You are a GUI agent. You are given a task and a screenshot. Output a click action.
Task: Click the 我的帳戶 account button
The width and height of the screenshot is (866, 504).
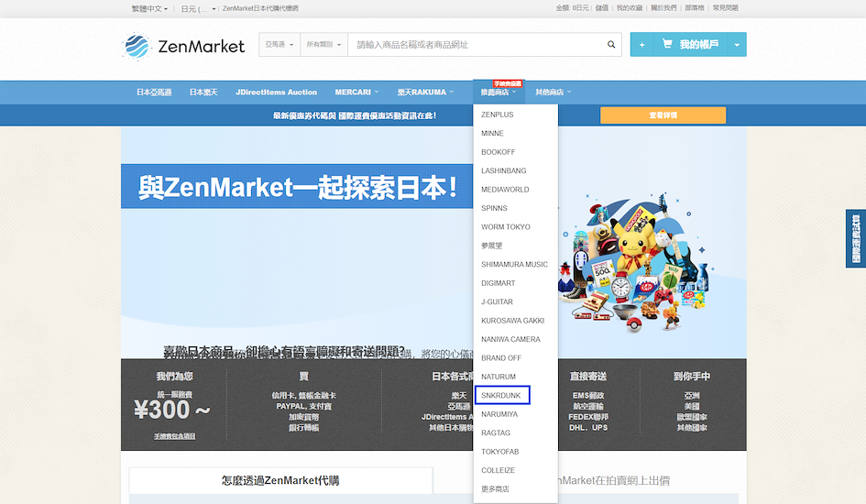tap(698, 45)
